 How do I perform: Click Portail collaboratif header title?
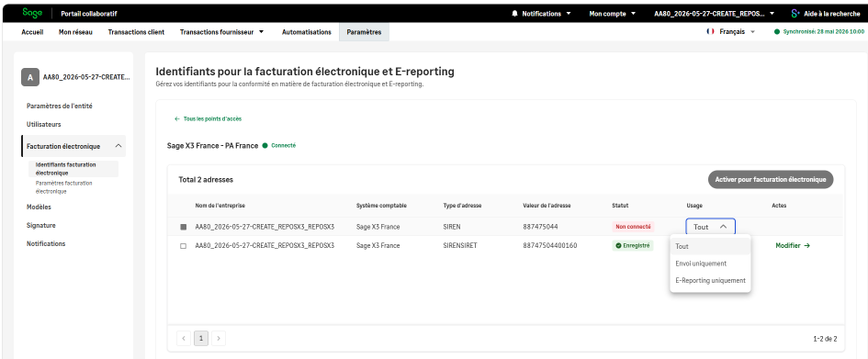pos(88,13)
